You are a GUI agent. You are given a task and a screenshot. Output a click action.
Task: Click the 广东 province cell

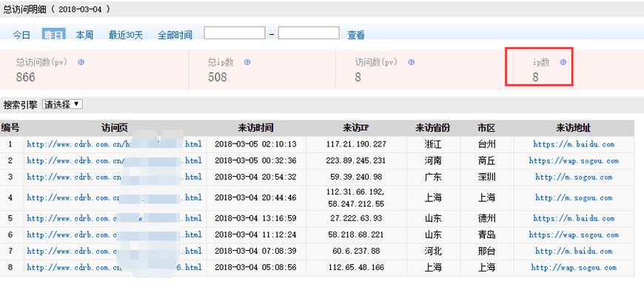point(433,178)
